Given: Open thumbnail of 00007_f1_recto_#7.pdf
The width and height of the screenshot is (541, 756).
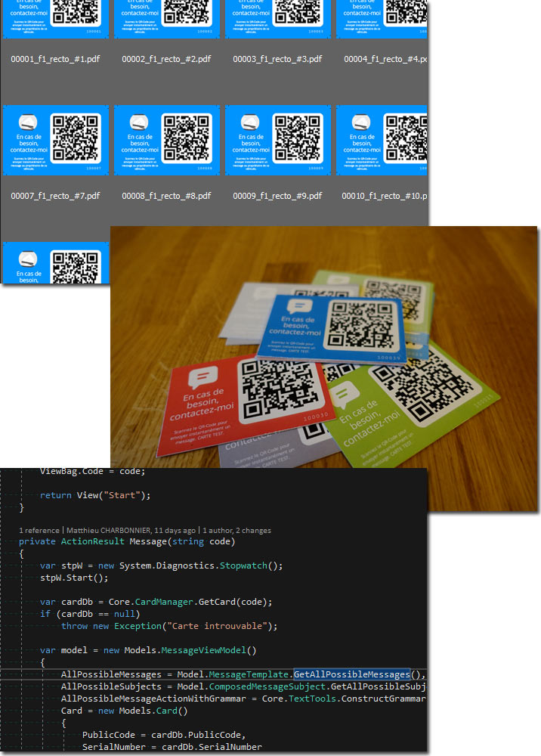Looking at the screenshot, I should click(x=55, y=141).
